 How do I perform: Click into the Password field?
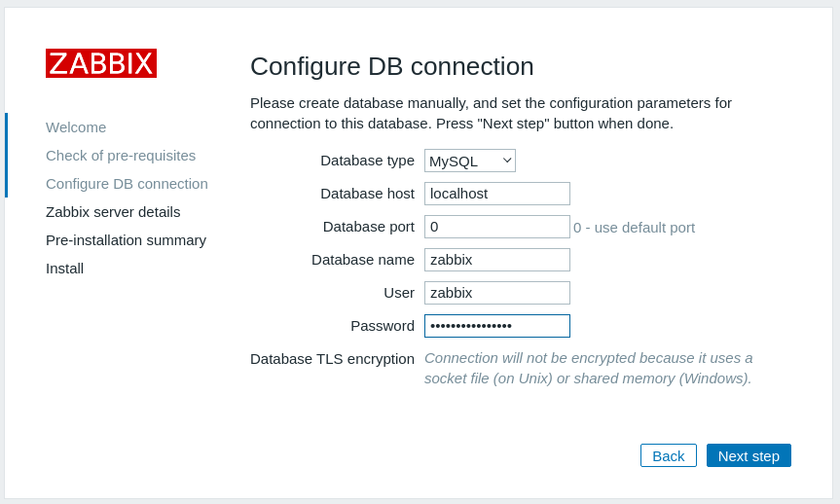pos(497,326)
